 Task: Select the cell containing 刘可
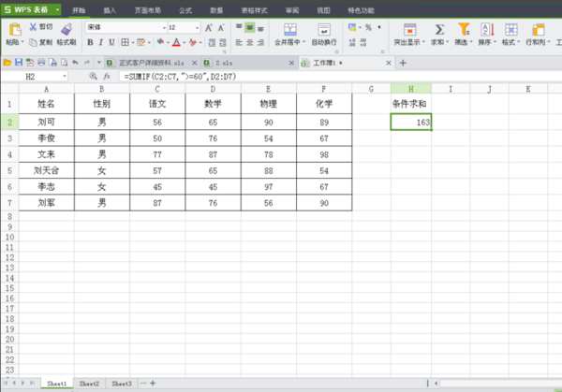pos(46,122)
